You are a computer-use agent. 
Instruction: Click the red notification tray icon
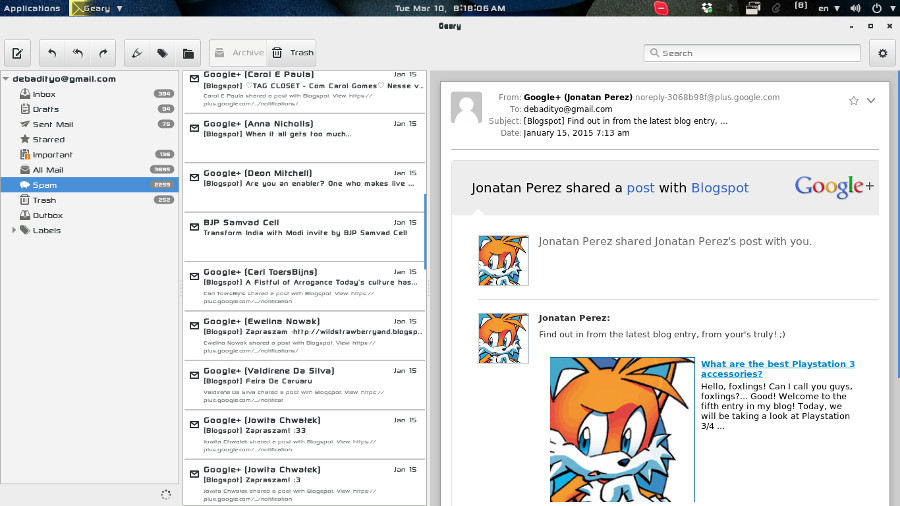(x=661, y=8)
